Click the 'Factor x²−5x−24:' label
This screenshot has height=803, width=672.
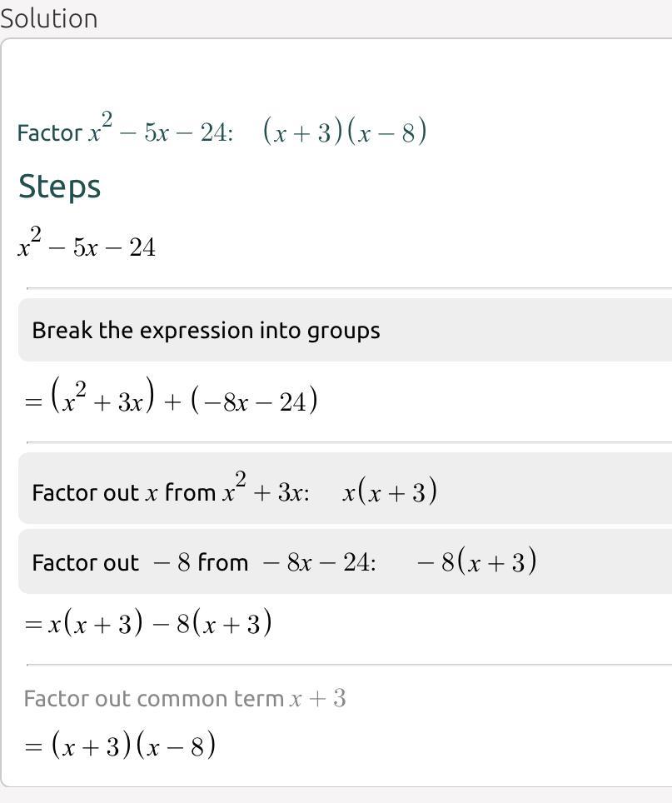(125, 132)
